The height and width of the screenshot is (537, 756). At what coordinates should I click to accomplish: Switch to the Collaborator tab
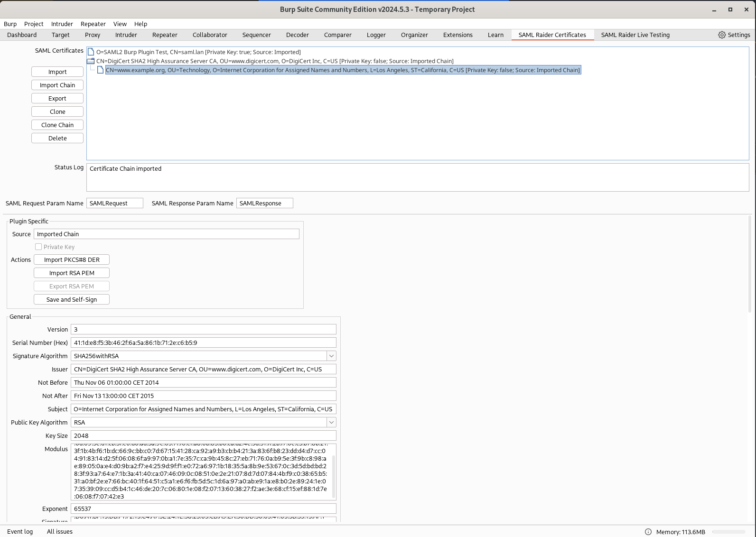pyautogui.click(x=210, y=35)
